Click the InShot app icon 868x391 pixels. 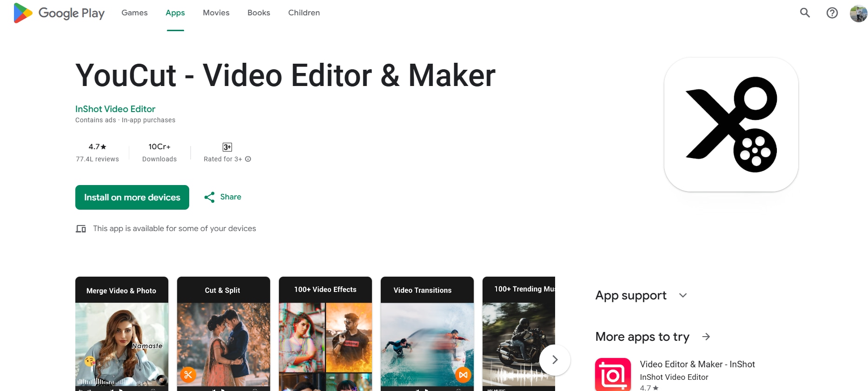click(x=613, y=374)
